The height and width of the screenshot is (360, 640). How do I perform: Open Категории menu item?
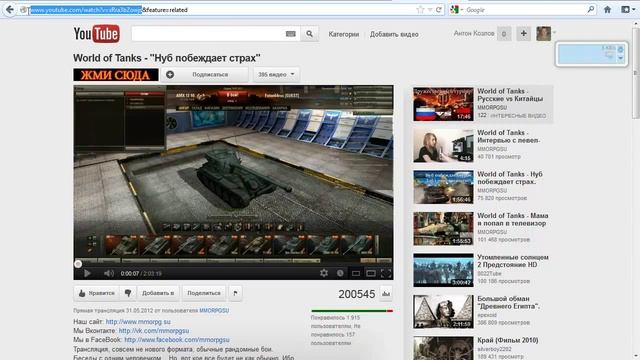click(344, 34)
